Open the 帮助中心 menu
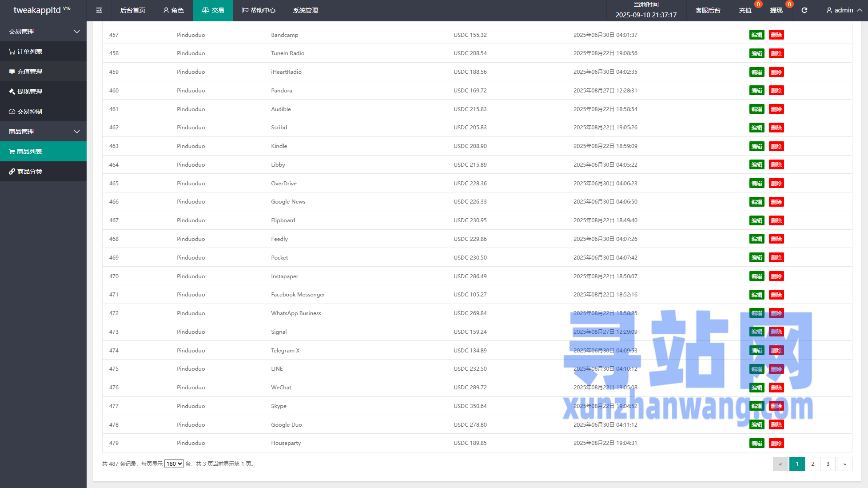Image resolution: width=868 pixels, height=488 pixels. click(259, 10)
